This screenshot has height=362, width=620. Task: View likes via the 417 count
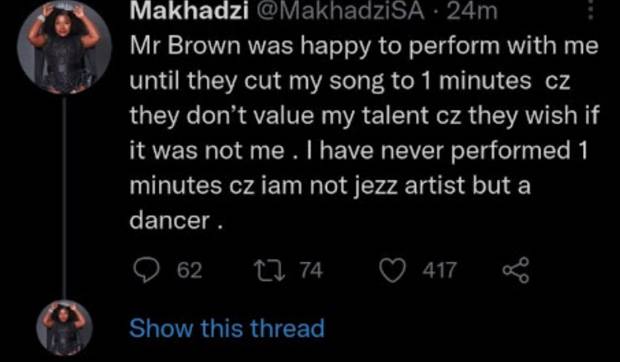[x=439, y=271]
